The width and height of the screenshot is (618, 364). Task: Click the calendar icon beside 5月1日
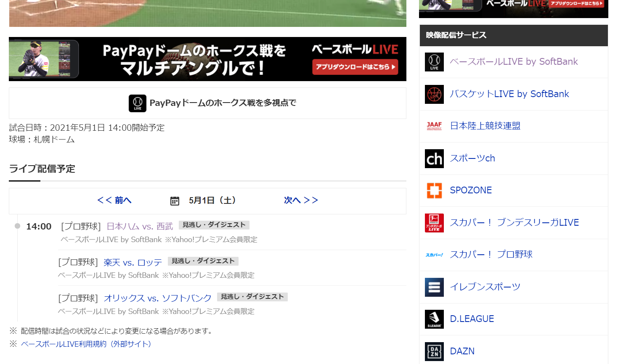tap(175, 200)
